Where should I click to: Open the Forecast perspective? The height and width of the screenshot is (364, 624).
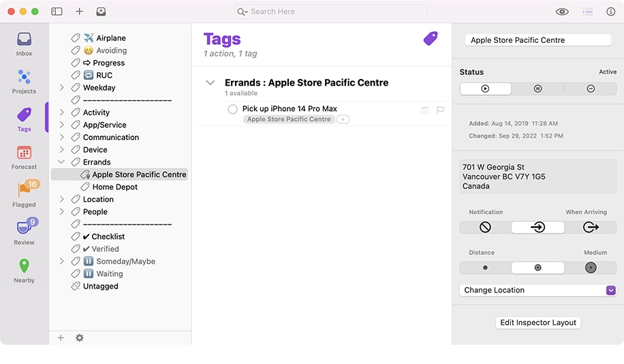[x=24, y=157]
